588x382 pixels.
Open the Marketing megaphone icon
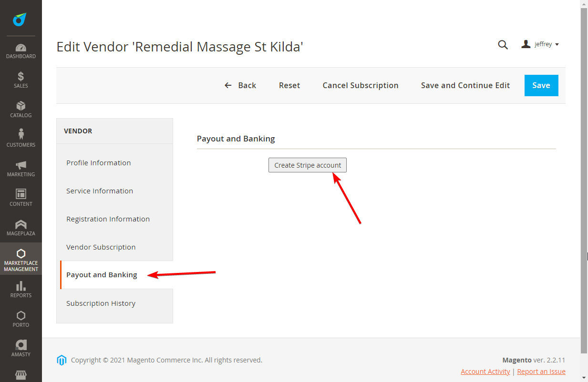point(21,165)
